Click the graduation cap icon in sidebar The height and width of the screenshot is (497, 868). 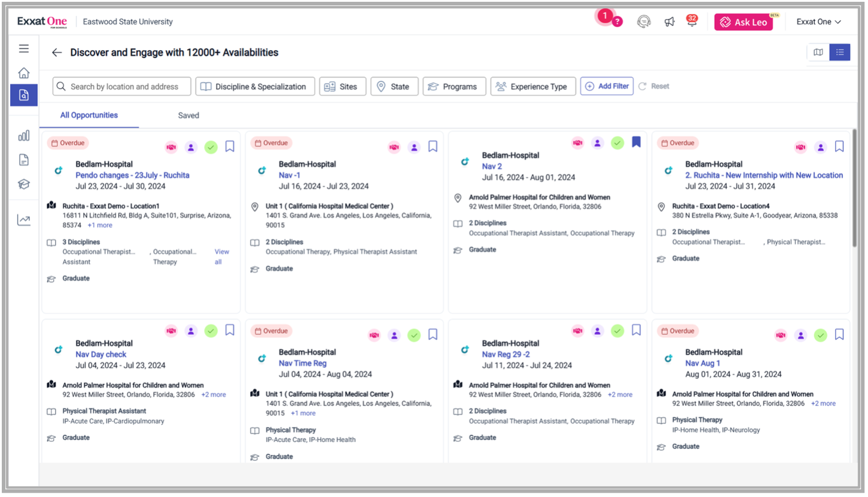point(23,184)
